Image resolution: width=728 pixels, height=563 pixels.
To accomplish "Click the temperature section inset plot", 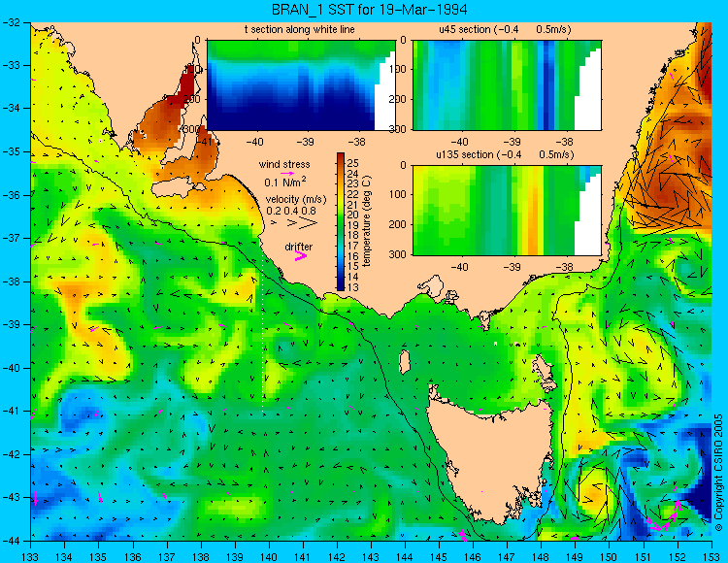I will [301, 85].
